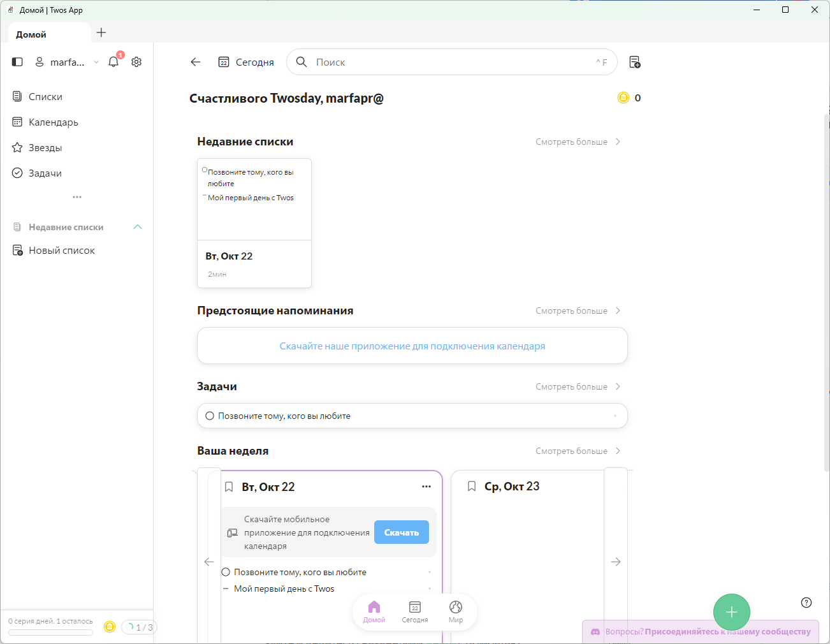Open new tab with plus

(x=101, y=33)
